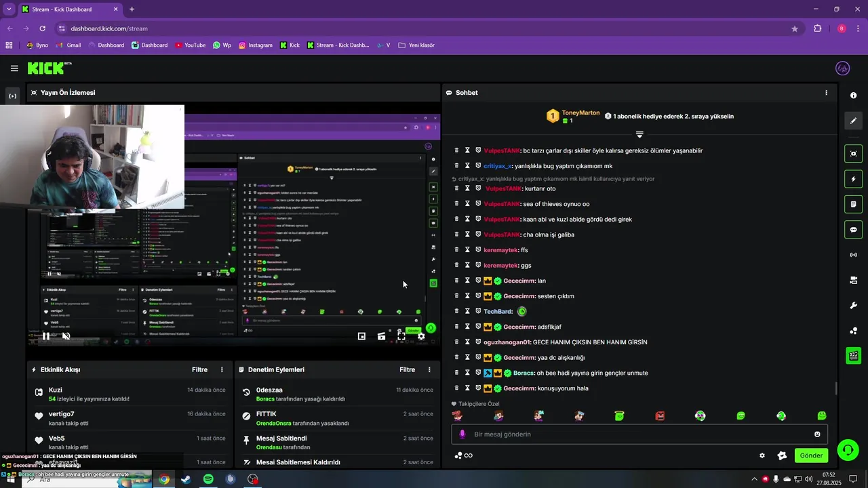Open the profile avatar menu
This screenshot has width=868, height=488.
(x=843, y=68)
